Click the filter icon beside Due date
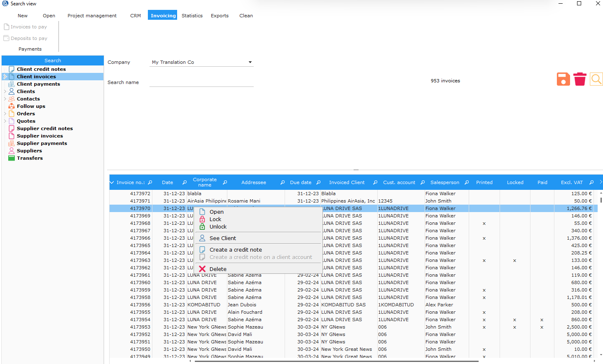The height and width of the screenshot is (364, 603). click(318, 182)
